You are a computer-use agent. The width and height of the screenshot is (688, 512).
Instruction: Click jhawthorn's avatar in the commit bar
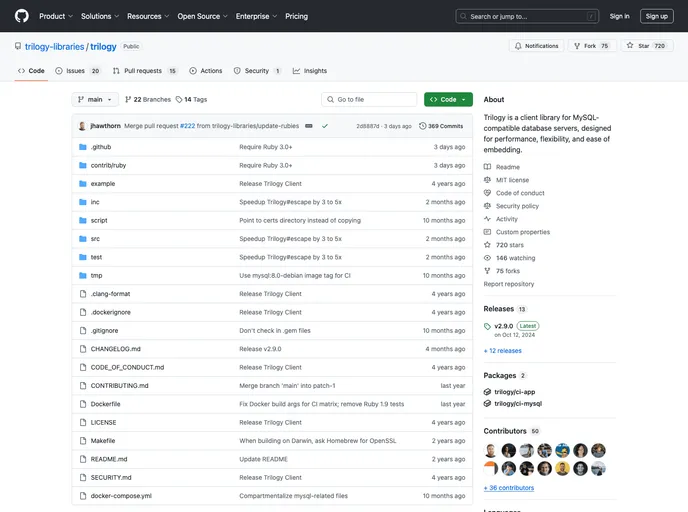click(x=82, y=126)
